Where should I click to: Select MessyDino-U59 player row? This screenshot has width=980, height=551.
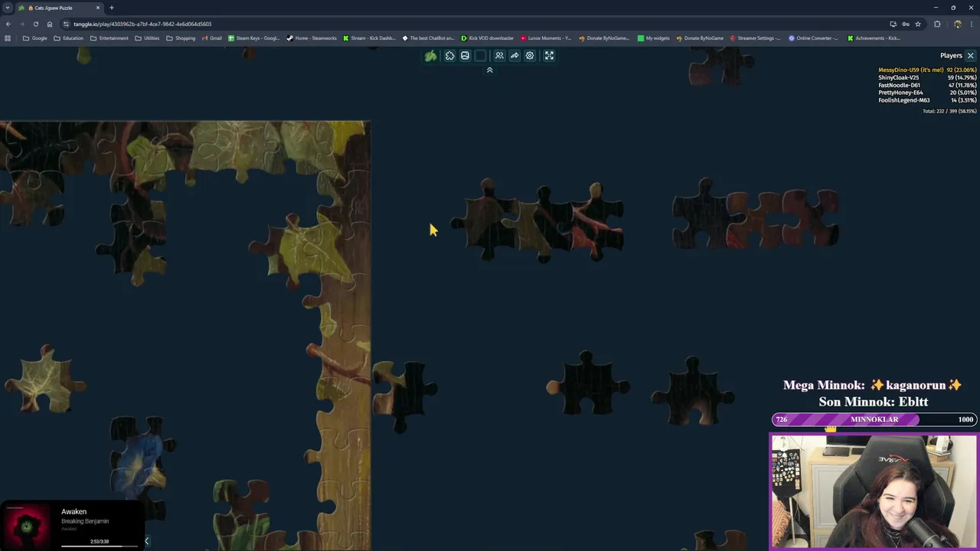tap(927, 70)
